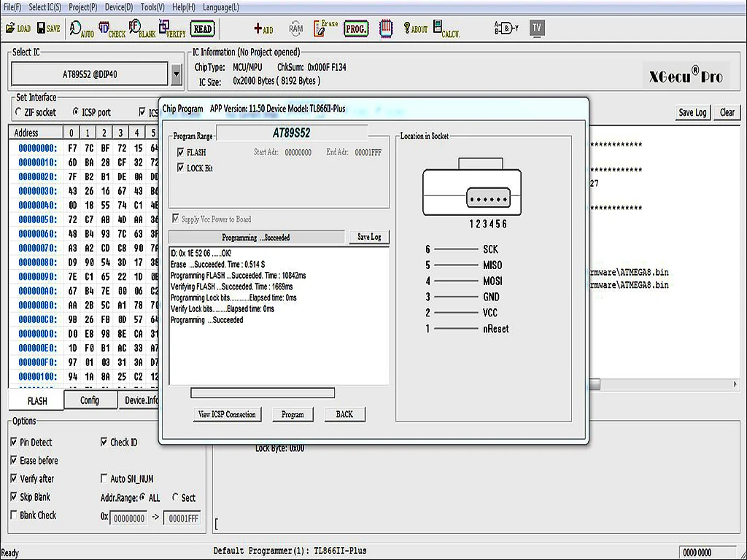
Task: Toggle the LOCK Bit checkbox
Action: click(180, 168)
